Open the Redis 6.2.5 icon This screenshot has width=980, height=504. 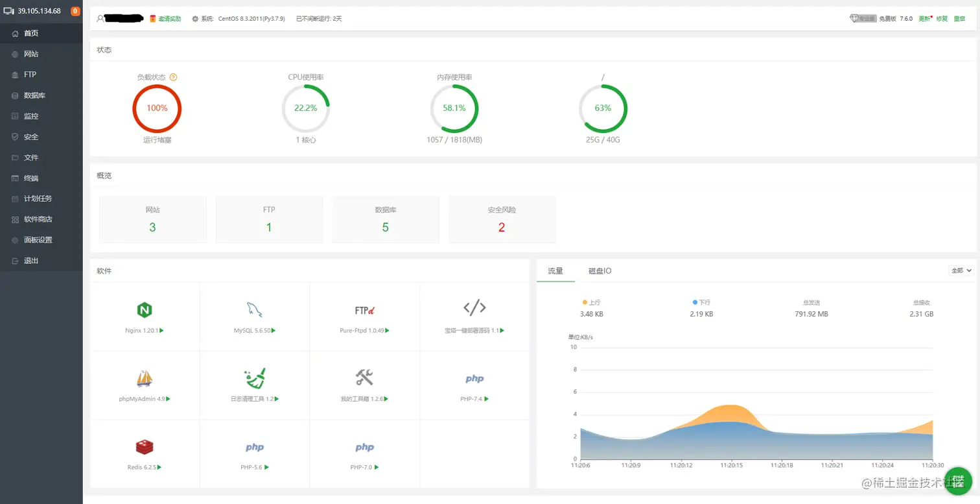point(145,446)
